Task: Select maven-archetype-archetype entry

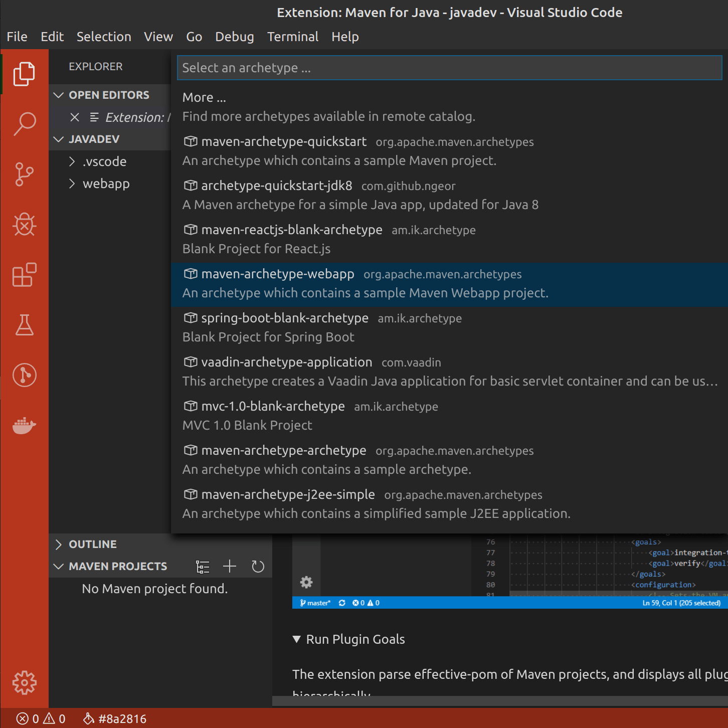Action: click(449, 460)
